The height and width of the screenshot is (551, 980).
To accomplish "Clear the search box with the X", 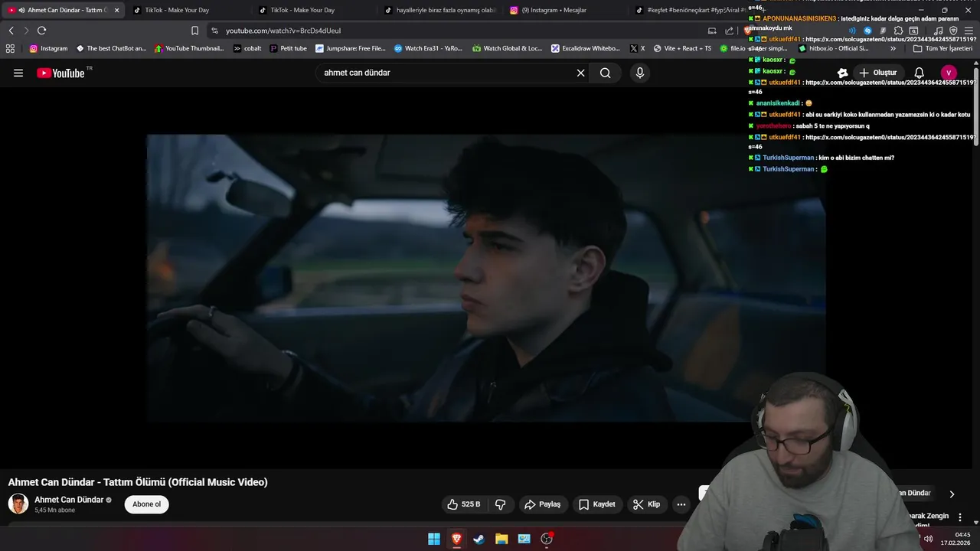I will click(x=580, y=73).
